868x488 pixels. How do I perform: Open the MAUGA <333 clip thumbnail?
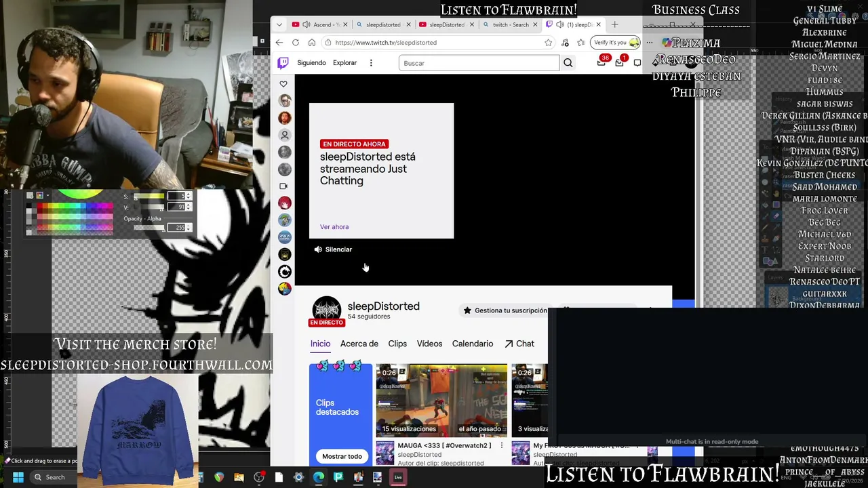click(441, 400)
